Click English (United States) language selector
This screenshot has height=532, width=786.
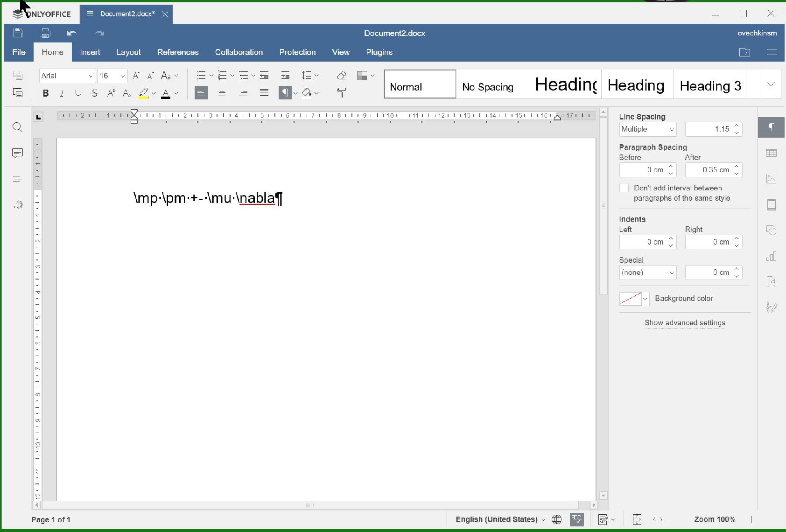click(x=500, y=519)
